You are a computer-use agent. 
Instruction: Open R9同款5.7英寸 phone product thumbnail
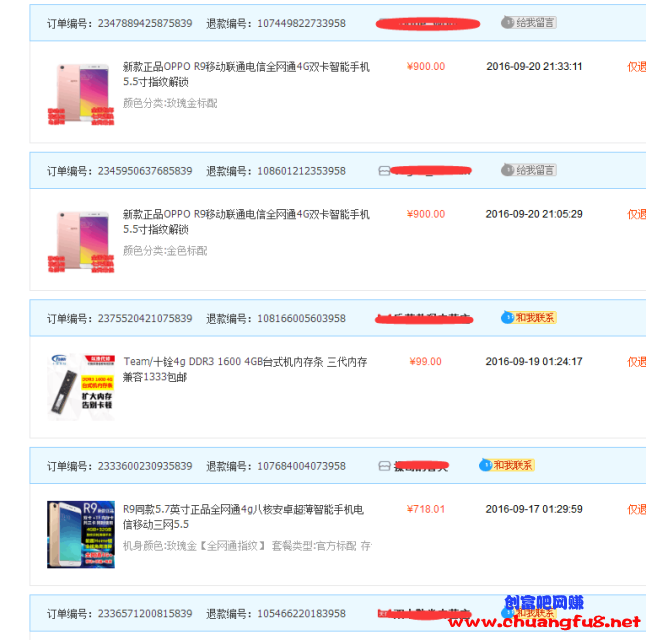(x=81, y=535)
